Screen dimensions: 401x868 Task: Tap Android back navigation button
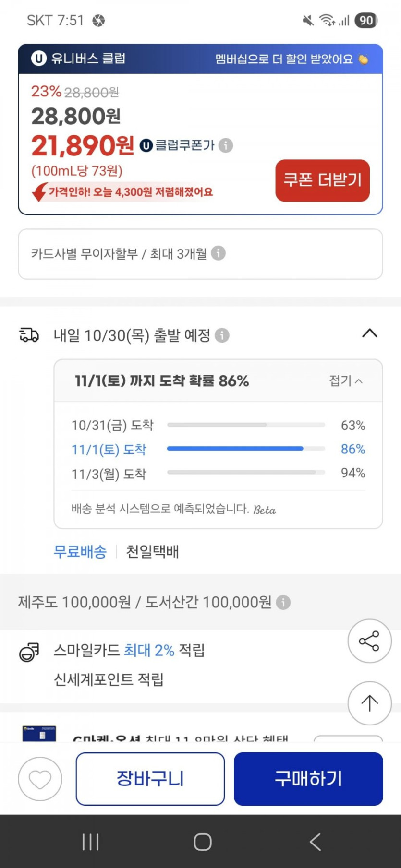(x=315, y=842)
